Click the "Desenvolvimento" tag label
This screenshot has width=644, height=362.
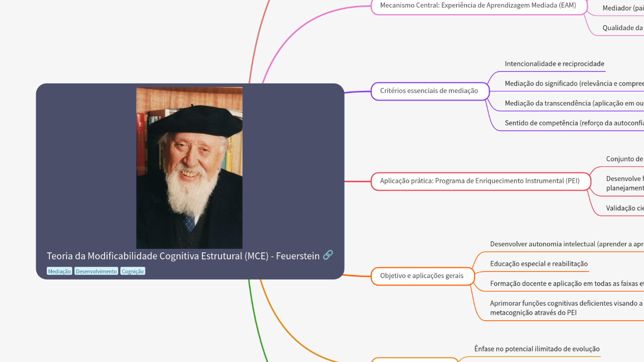pyautogui.click(x=96, y=271)
